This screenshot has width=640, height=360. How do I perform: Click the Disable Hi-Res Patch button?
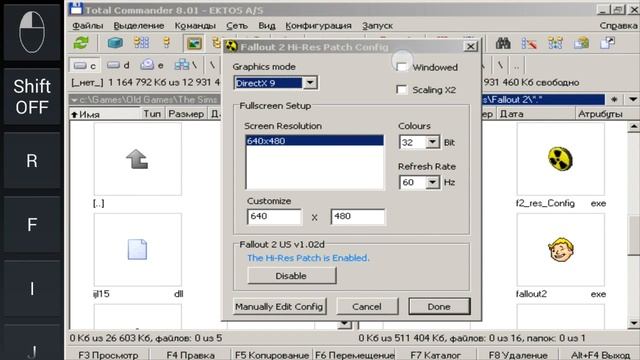(x=291, y=276)
